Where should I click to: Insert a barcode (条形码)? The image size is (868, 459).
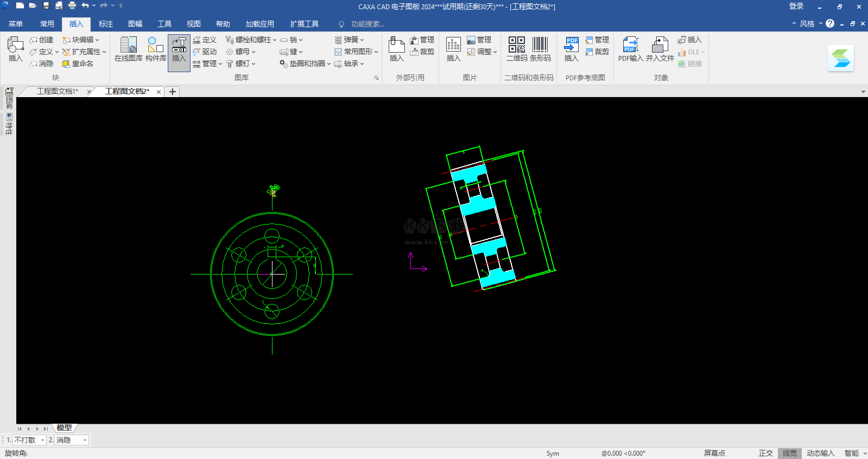click(540, 49)
